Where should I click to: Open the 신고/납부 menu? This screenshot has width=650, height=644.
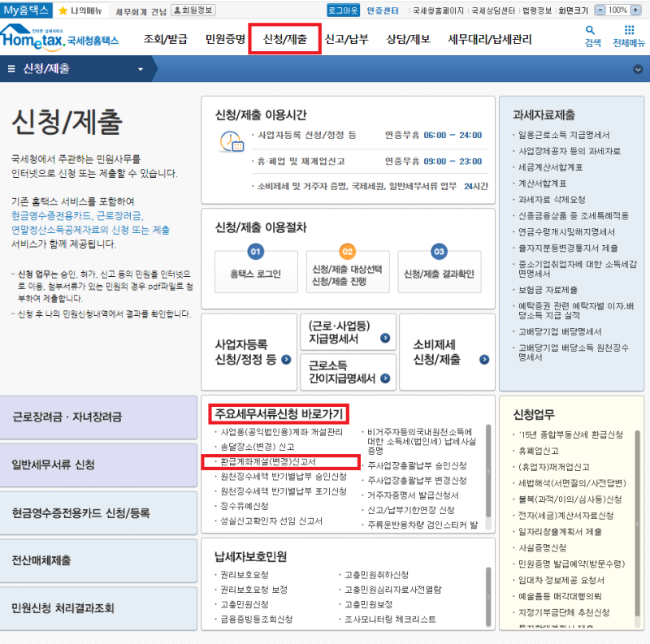347,39
